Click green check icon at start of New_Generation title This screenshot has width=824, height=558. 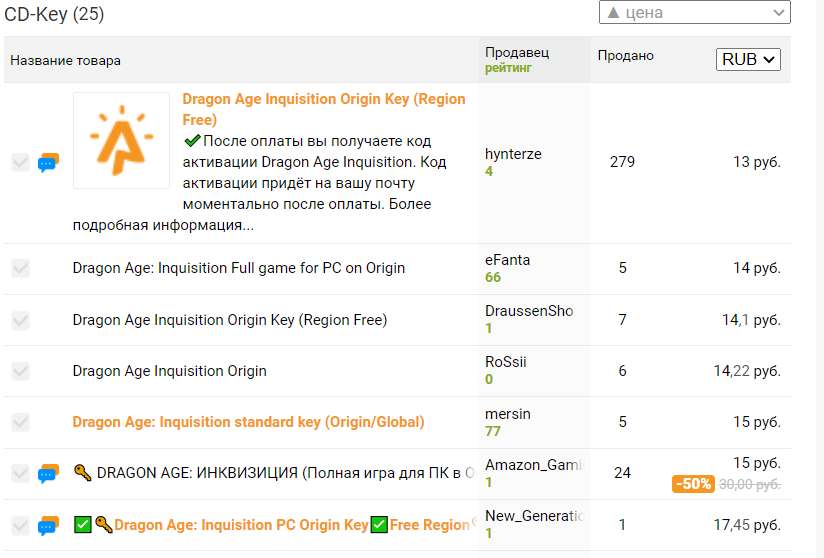coord(83,524)
